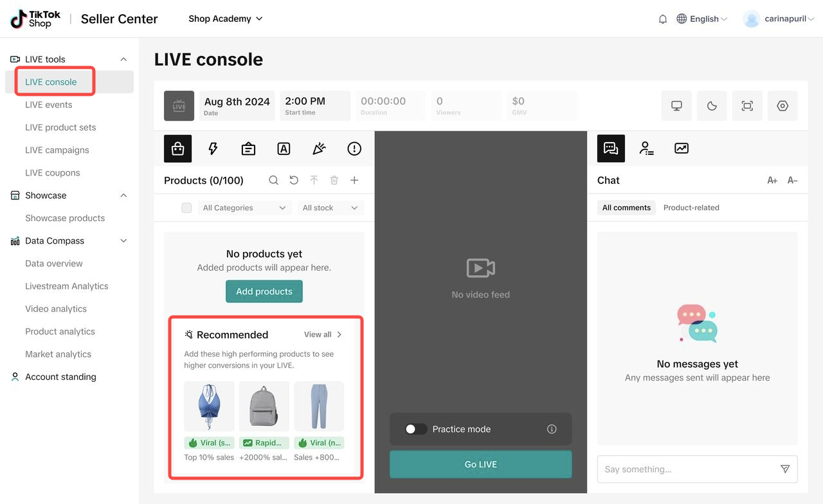Click the refresh icon in Products header

point(294,181)
